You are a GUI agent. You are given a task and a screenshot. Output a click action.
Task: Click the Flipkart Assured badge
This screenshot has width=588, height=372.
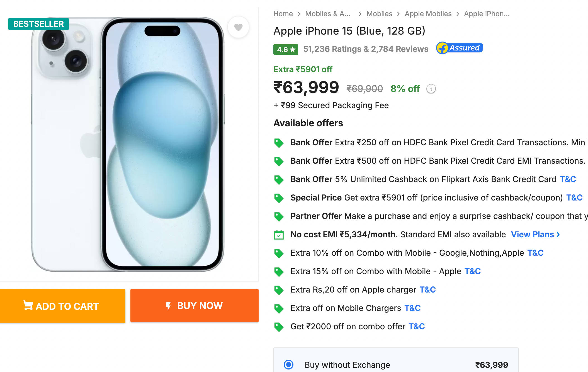(460, 48)
